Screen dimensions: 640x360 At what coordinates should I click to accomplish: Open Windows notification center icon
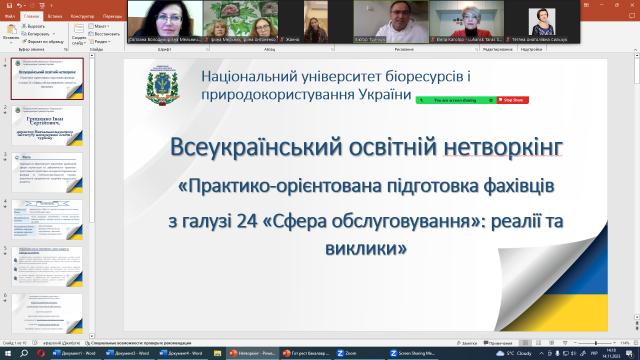click(630, 353)
